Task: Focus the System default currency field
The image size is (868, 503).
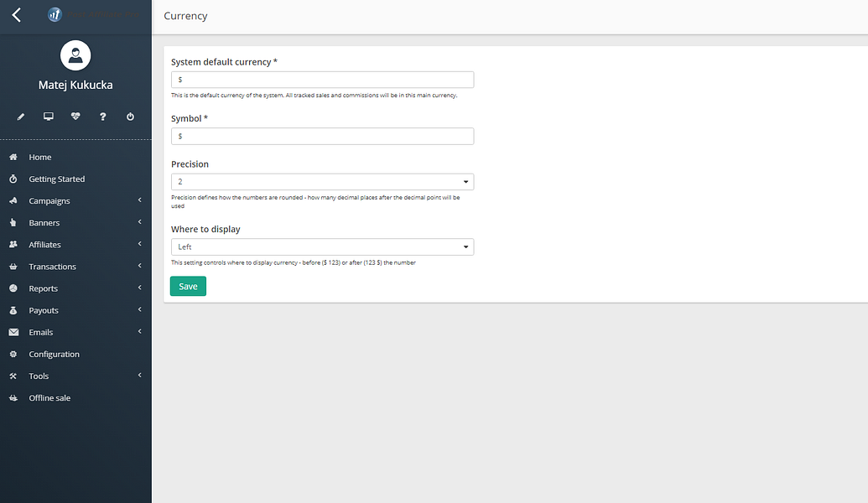Action: point(322,80)
